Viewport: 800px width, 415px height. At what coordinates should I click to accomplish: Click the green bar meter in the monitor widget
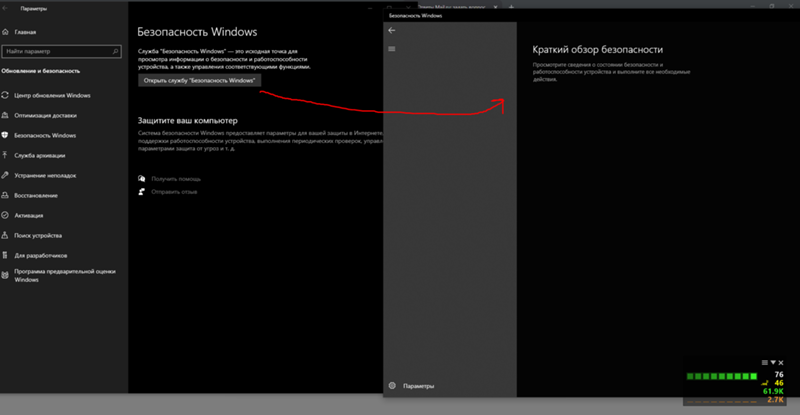tap(721, 376)
